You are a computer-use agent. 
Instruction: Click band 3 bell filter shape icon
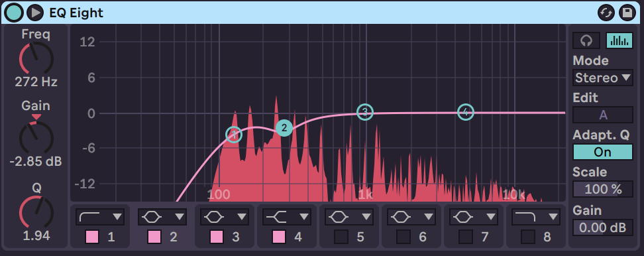tap(213, 217)
